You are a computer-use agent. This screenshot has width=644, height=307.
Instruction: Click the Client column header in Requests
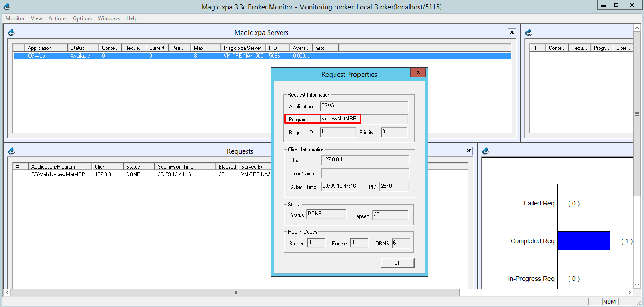tap(108, 166)
